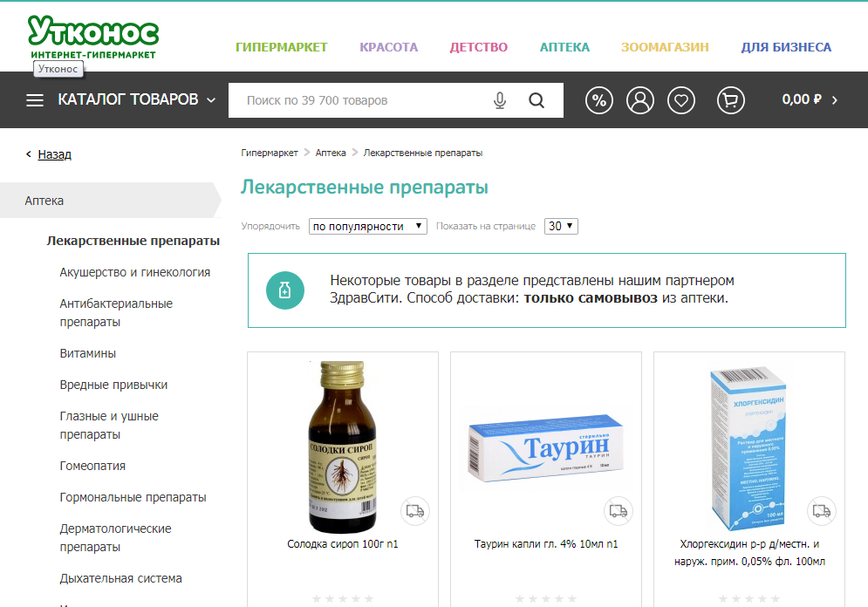
Task: Open the shopping cart icon
Action: coord(731,100)
